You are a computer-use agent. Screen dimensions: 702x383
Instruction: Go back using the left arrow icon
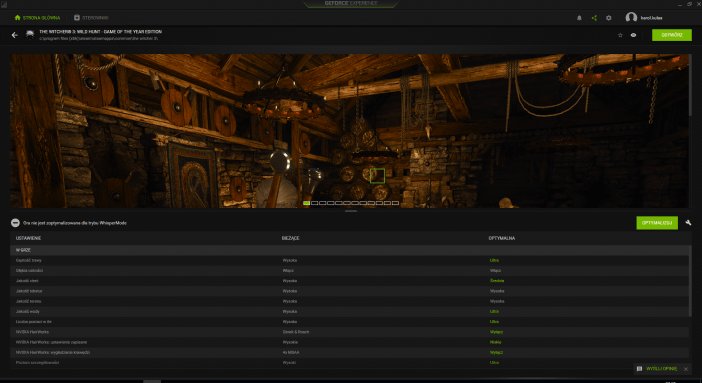point(15,35)
